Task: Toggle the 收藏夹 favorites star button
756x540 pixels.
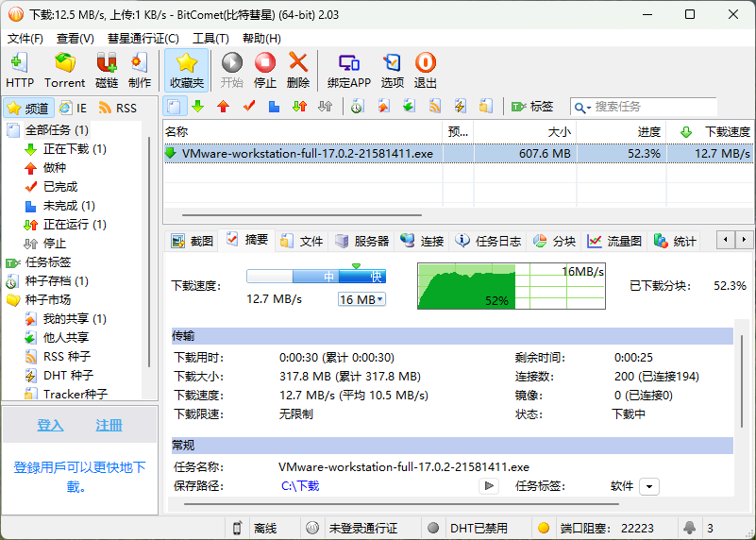Action: [187, 70]
